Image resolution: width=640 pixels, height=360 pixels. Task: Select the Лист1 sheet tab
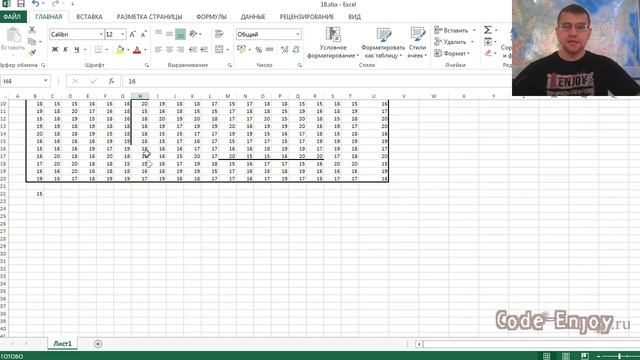[x=62, y=344]
